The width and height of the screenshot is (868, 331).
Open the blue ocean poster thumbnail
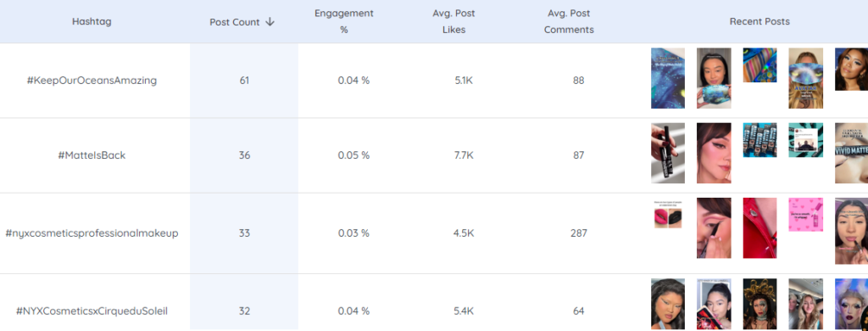click(x=668, y=78)
